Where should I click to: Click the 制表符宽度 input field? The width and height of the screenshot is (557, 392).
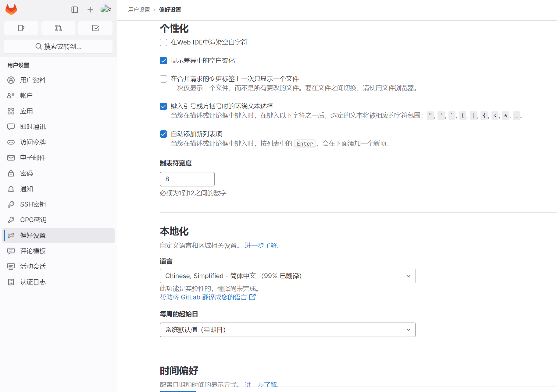click(x=187, y=179)
